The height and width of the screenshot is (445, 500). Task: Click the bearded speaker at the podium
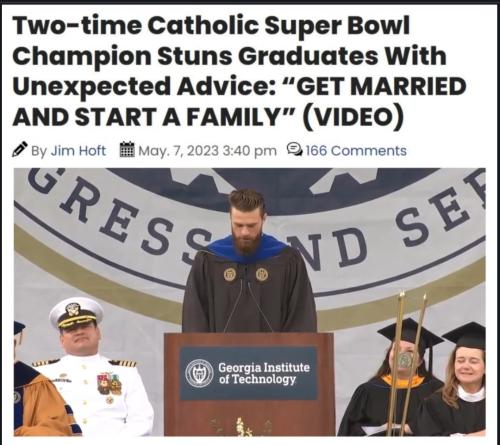(249, 262)
